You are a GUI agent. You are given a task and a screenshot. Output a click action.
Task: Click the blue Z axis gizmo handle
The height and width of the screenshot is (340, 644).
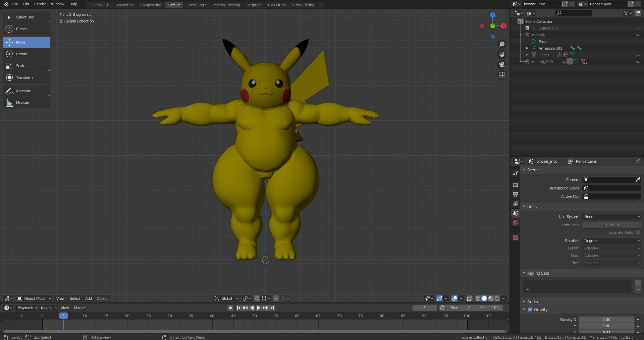coord(493,15)
